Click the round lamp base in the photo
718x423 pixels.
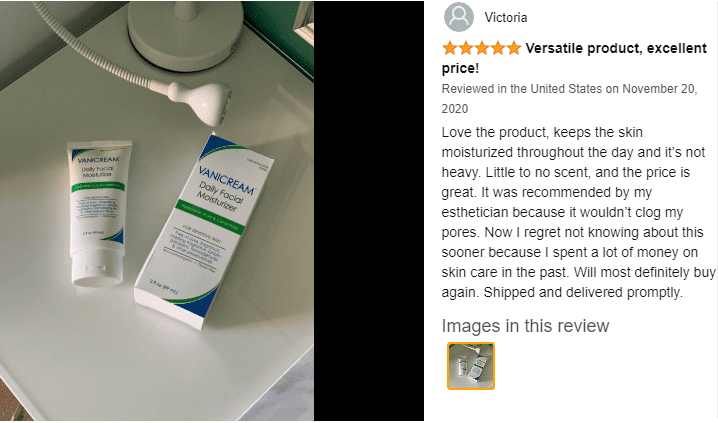[185, 33]
